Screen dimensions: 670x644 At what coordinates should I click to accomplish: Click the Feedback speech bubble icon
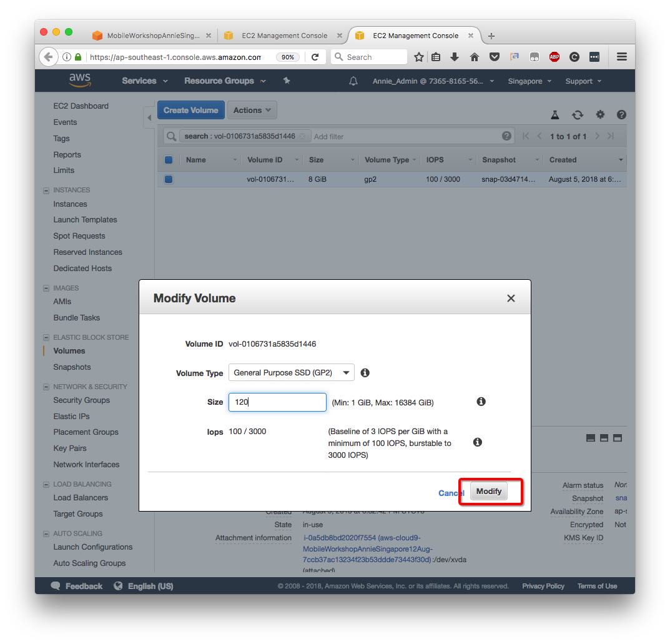coord(56,585)
